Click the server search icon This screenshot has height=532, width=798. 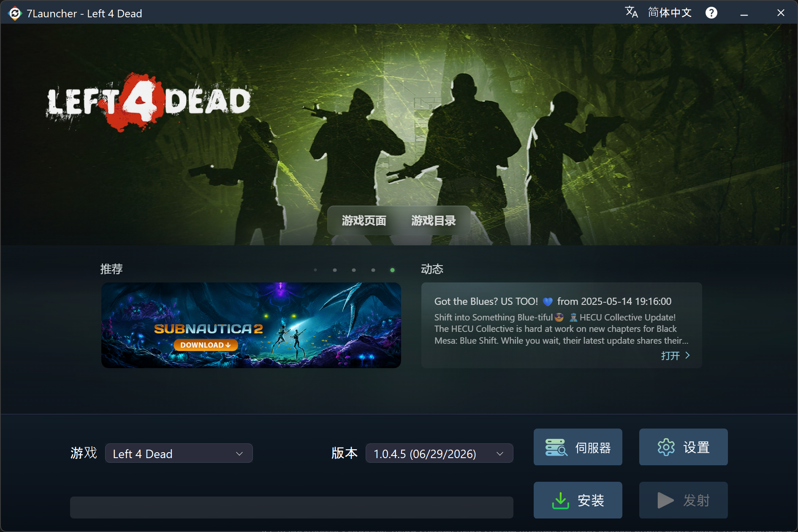[556, 447]
